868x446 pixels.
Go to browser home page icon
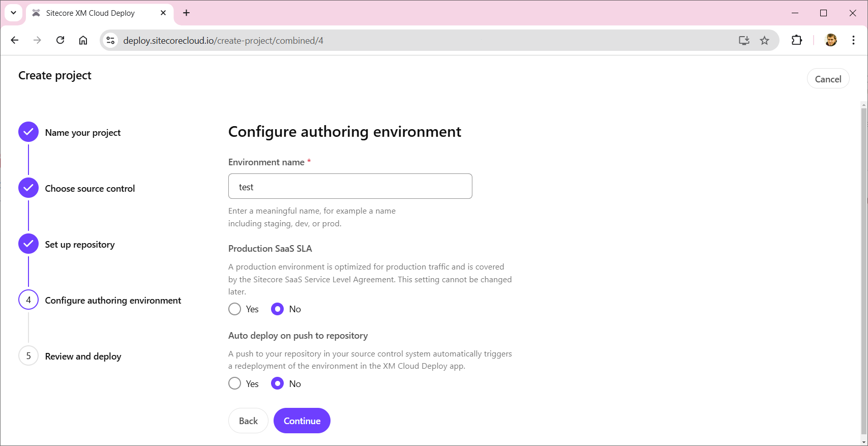pyautogui.click(x=83, y=40)
